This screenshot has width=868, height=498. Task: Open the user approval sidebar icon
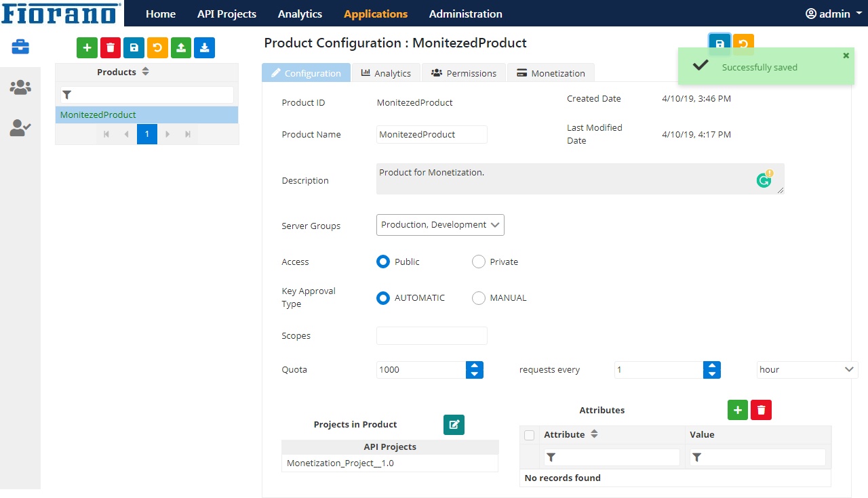20,127
